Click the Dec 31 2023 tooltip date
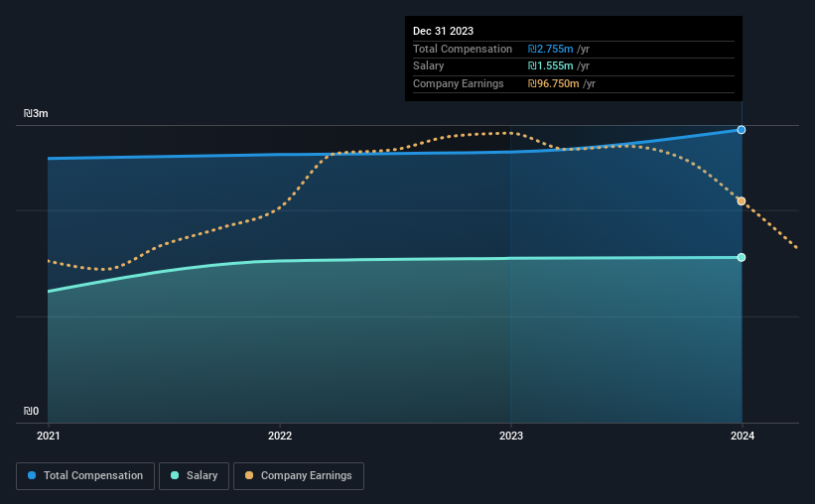The height and width of the screenshot is (504, 815). click(x=444, y=31)
